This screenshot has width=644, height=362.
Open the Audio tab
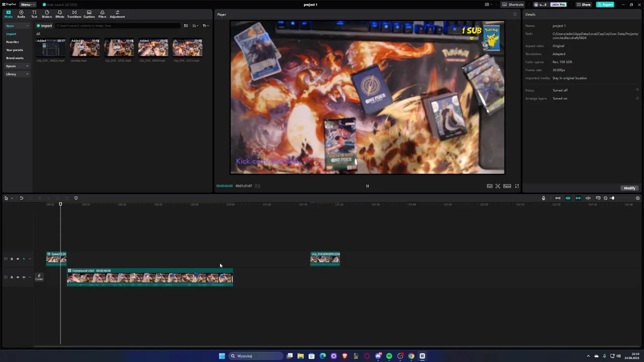pos(21,14)
